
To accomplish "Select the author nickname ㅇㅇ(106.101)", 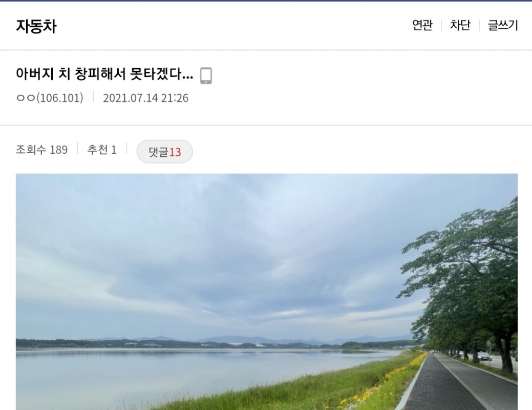I will click(50, 98).
